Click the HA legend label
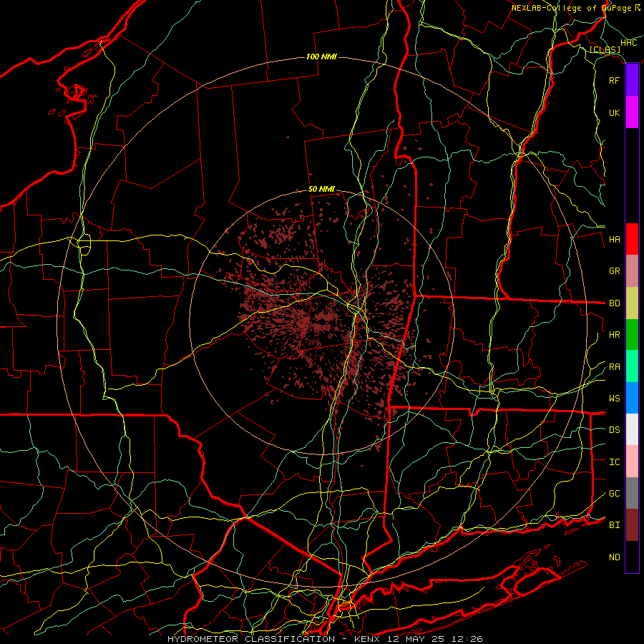 (614, 239)
